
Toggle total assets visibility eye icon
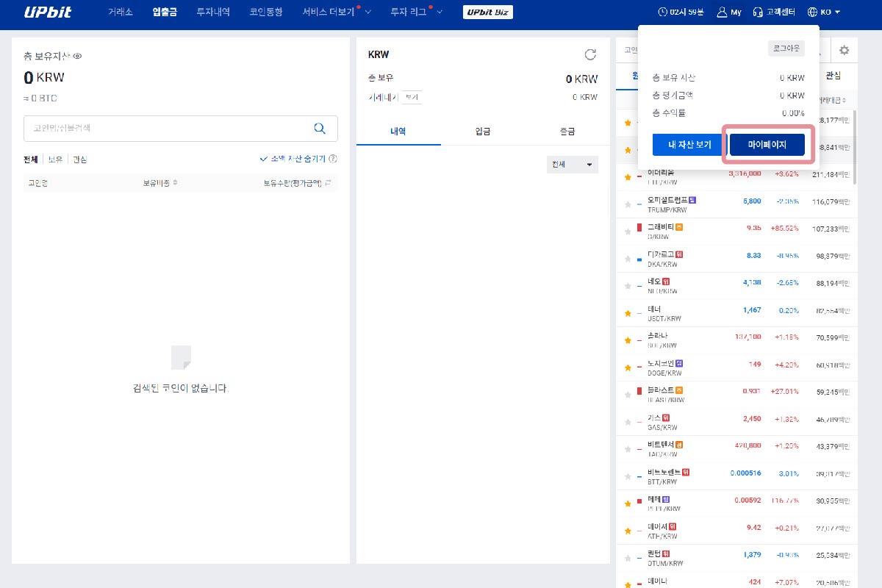[77, 56]
